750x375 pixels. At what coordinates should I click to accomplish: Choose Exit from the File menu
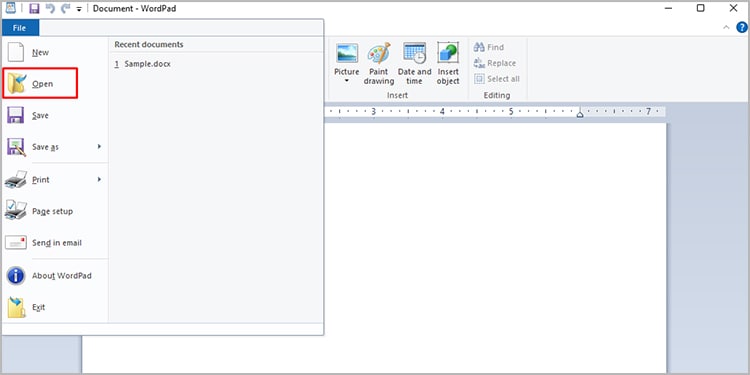click(x=55, y=307)
